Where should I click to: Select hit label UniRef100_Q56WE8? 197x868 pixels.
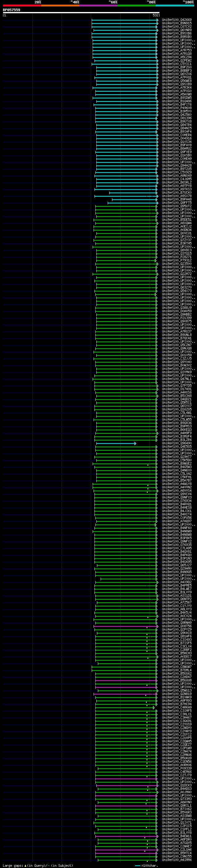click(176, 81)
